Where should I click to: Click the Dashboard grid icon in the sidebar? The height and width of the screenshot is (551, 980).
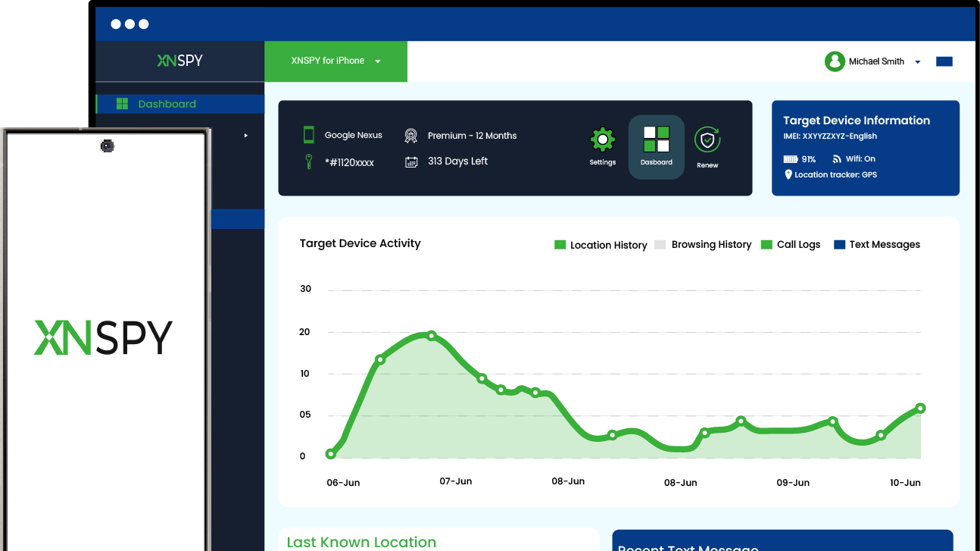122,104
